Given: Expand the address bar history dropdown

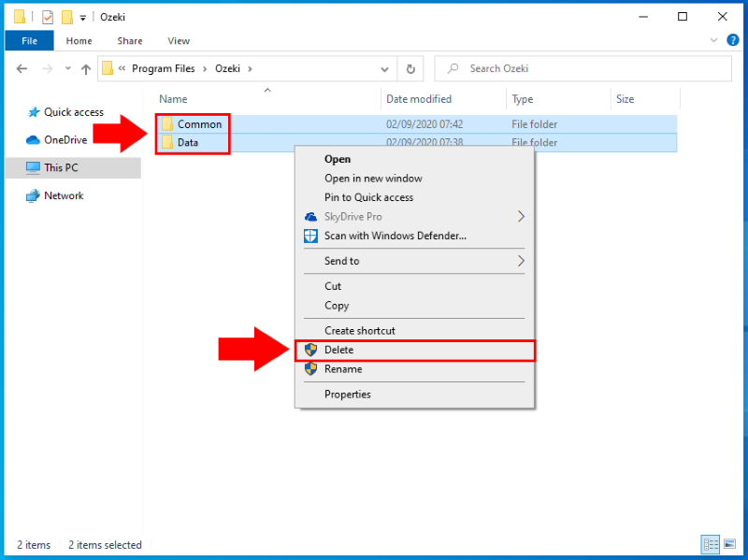Looking at the screenshot, I should pos(384,69).
